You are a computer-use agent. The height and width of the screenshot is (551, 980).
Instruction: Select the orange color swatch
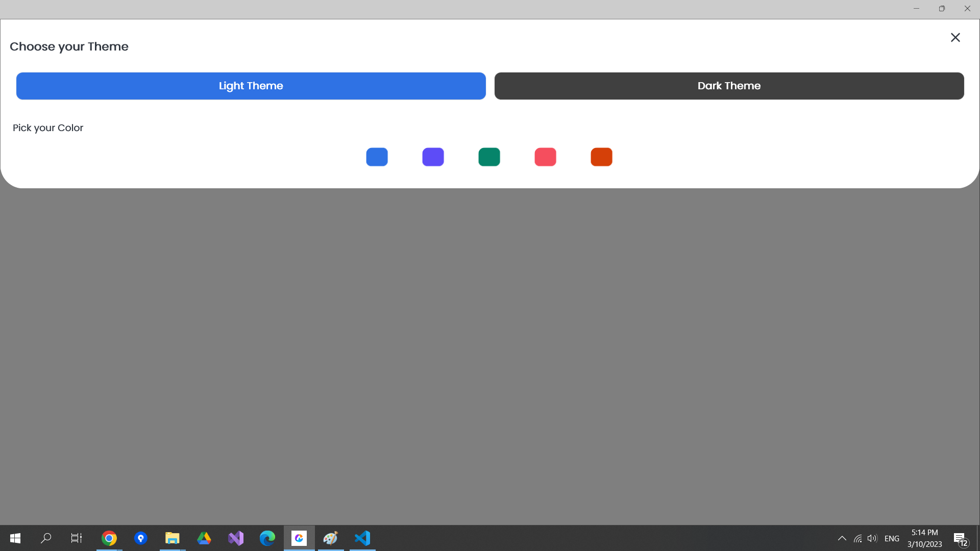pos(601,157)
